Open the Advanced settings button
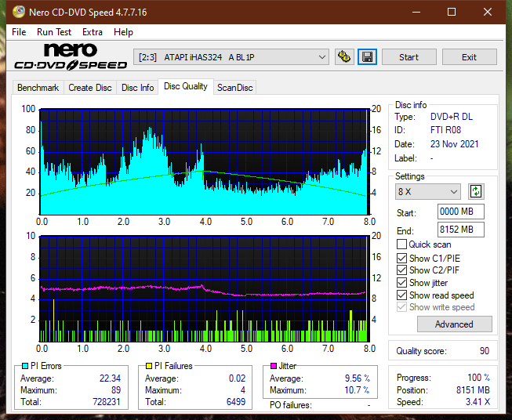 (454, 324)
